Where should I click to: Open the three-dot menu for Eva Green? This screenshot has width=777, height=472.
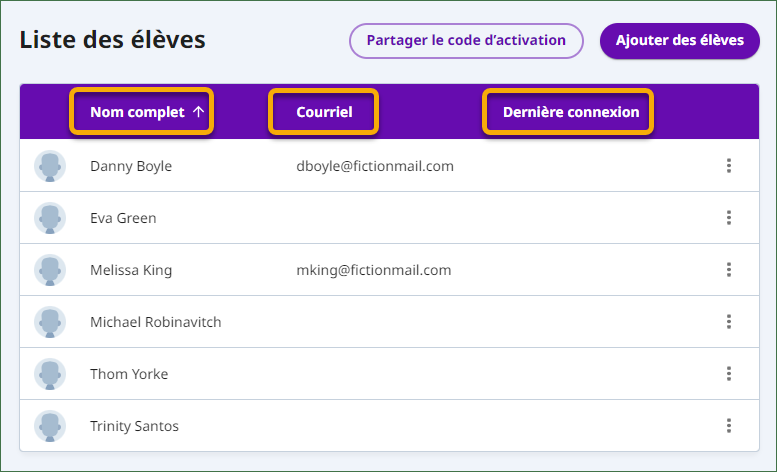point(728,217)
